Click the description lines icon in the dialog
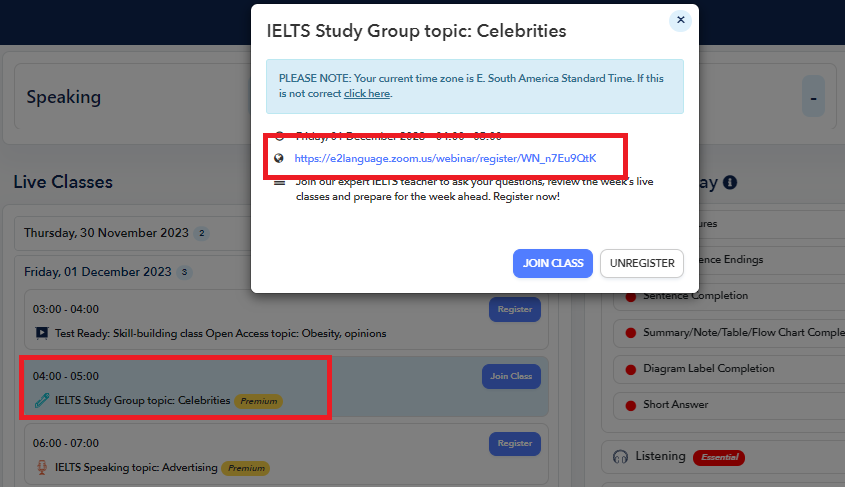 coord(280,182)
